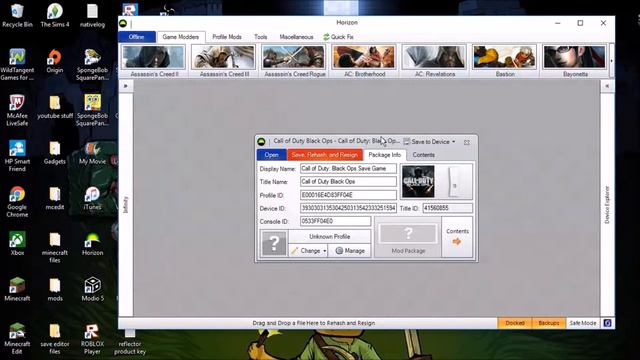Click the Display Name input field
640x360 pixels.
pos(348,168)
